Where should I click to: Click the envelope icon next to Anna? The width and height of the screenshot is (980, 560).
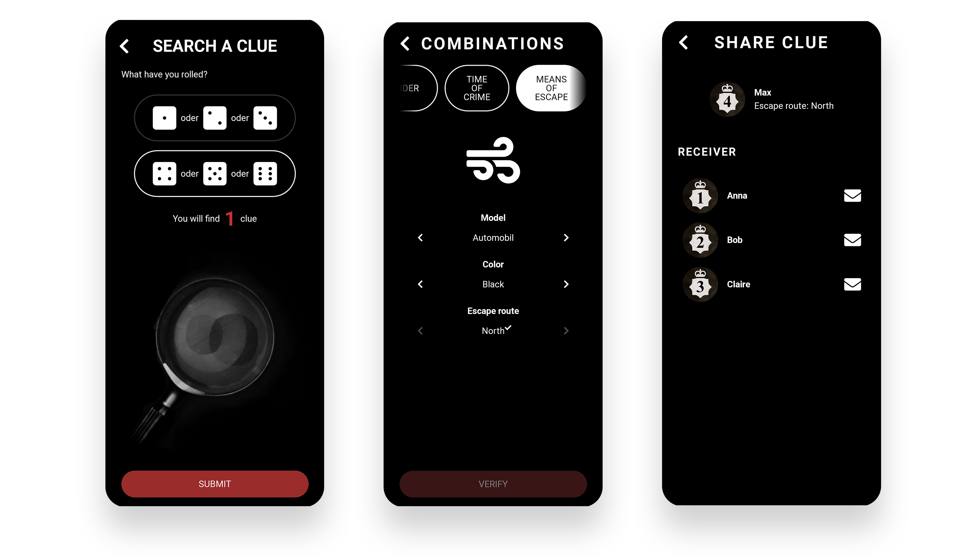[x=852, y=195]
